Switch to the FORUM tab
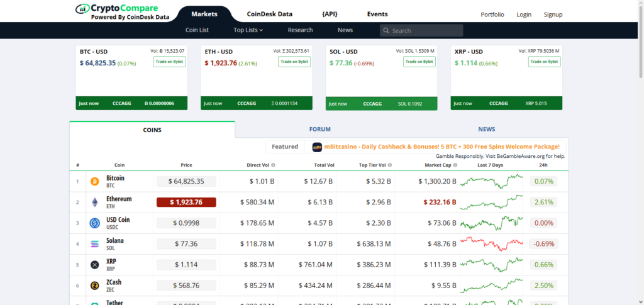The height and width of the screenshot is (305, 644). [x=319, y=130]
